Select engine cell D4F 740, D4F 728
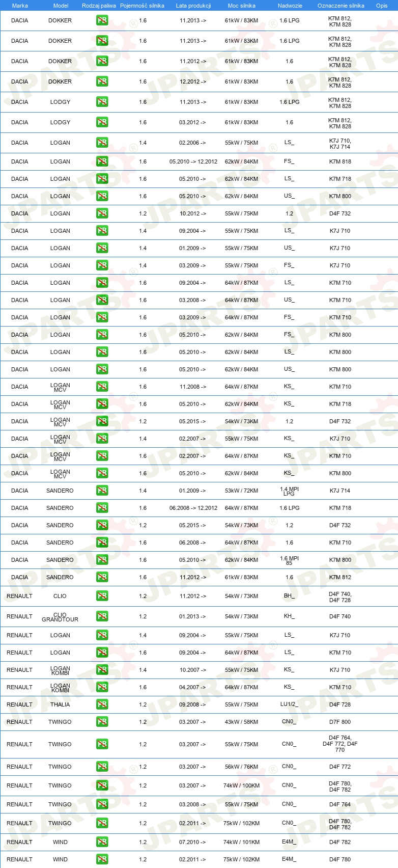This screenshot has width=398, height=868. tap(340, 597)
